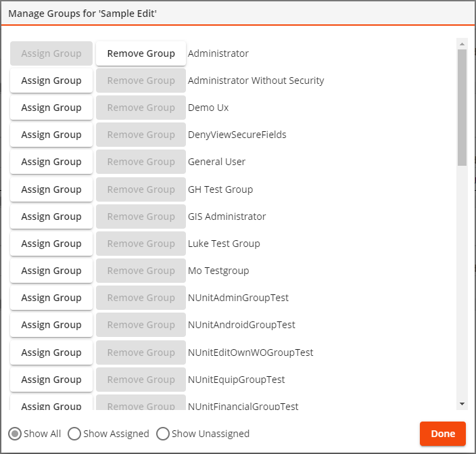Assign the NUnitEditOwnWOGroupTest group

coord(51,353)
